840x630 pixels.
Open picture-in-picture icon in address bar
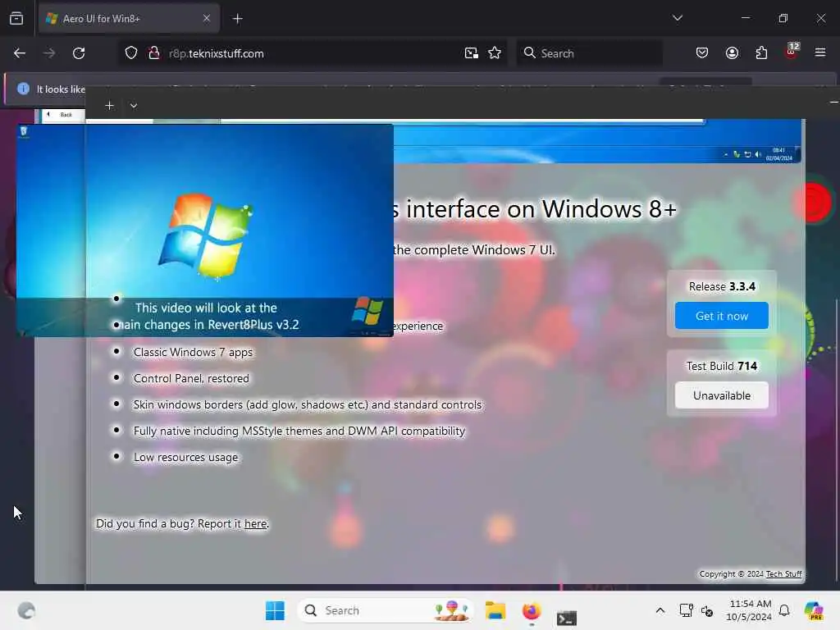coord(472,53)
